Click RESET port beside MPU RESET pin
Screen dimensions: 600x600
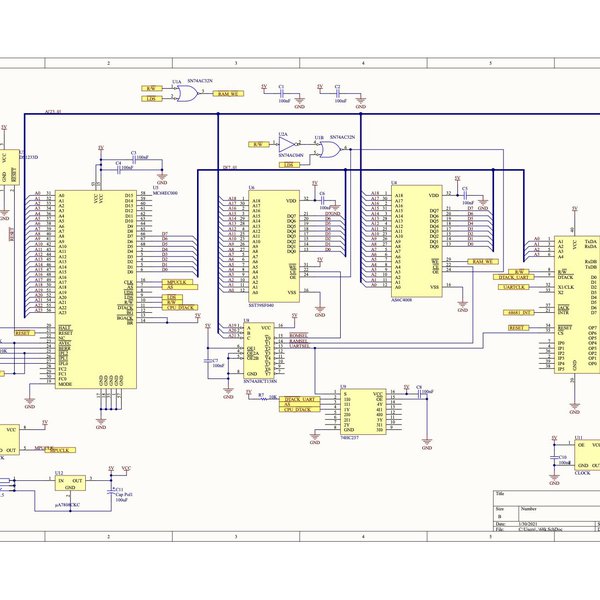pos(24,333)
